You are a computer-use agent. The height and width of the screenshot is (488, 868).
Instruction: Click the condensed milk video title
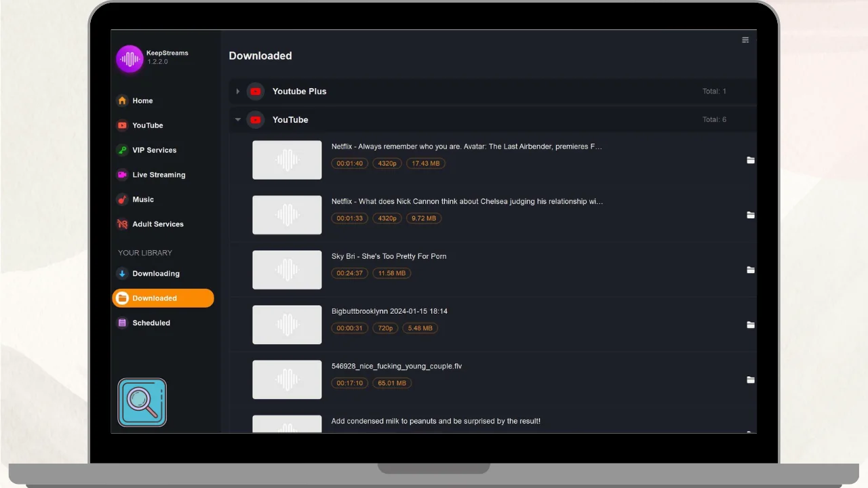pos(435,421)
